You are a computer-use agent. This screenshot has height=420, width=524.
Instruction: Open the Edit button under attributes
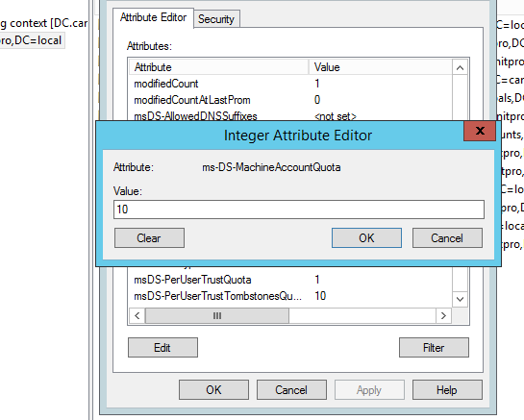162,348
